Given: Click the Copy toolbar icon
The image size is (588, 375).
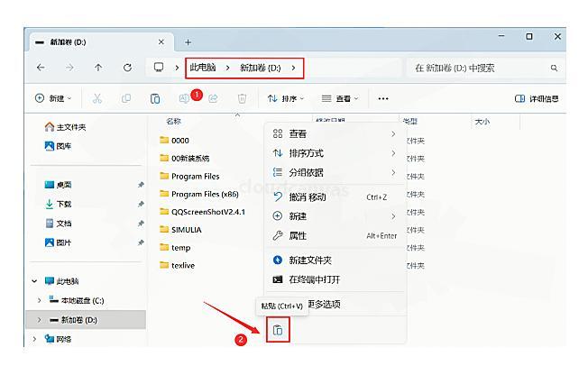Looking at the screenshot, I should (126, 98).
